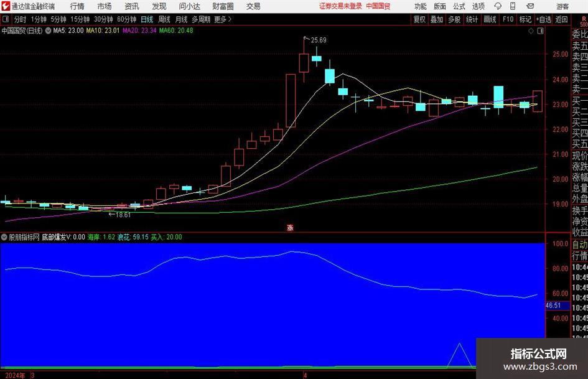This screenshot has height=379, width=588.
Task: Expand the 更多 periods dropdown
Action: pos(223,19)
